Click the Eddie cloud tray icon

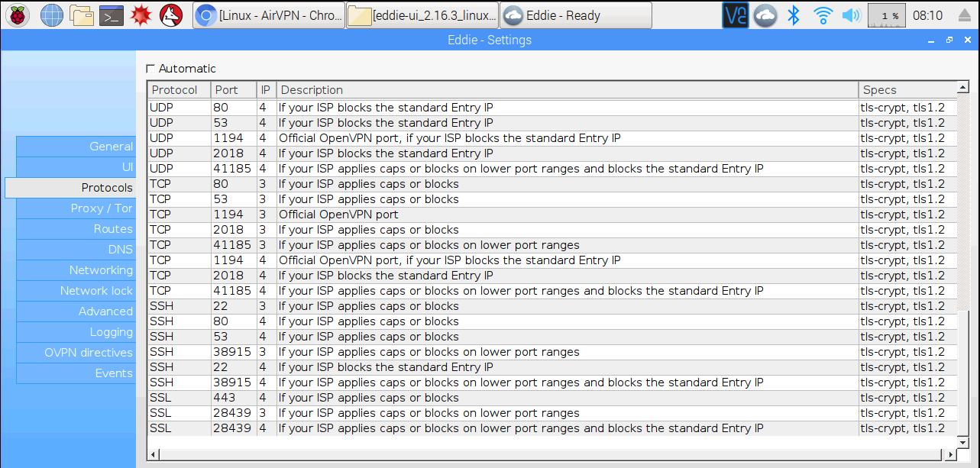[x=765, y=15]
